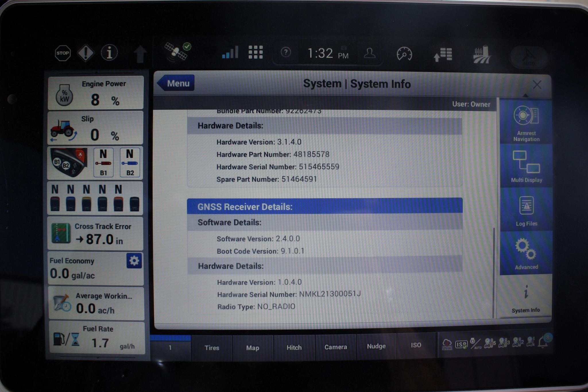Select the Nudge tab
The width and height of the screenshot is (588, 392).
[x=376, y=346]
